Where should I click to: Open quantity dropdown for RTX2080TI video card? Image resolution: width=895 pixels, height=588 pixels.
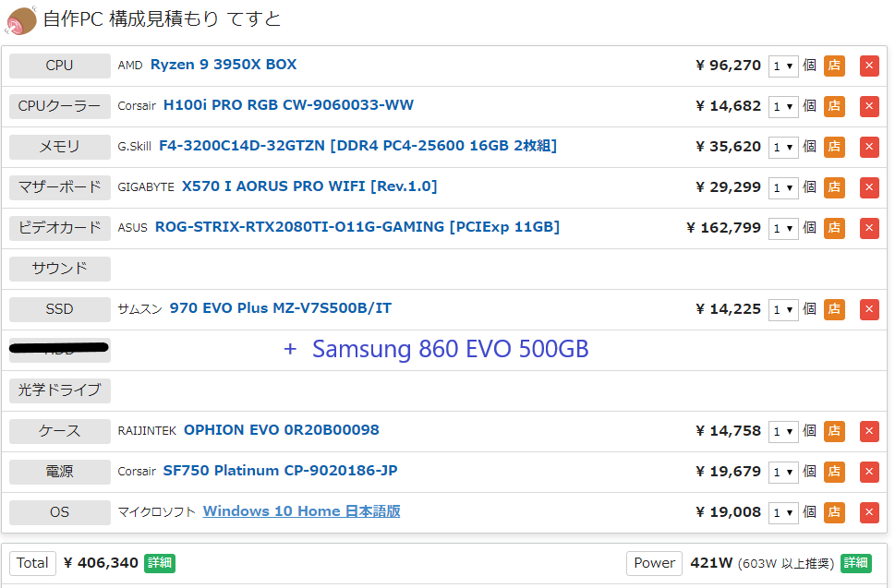tap(783, 229)
